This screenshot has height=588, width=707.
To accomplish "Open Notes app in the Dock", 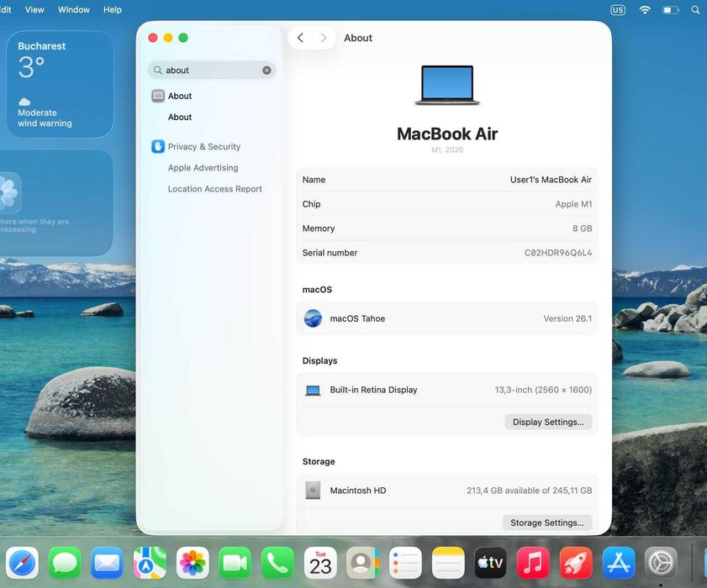I will [448, 562].
